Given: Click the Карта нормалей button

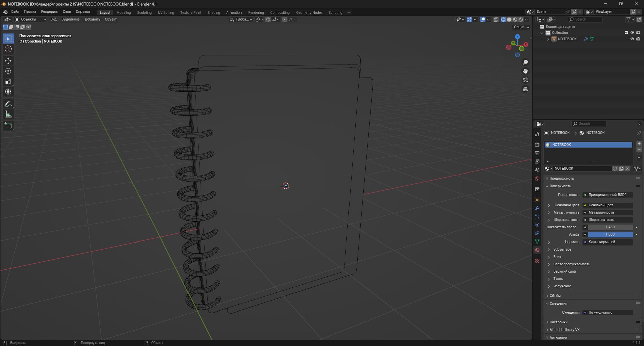Looking at the screenshot, I should pyautogui.click(x=607, y=242).
